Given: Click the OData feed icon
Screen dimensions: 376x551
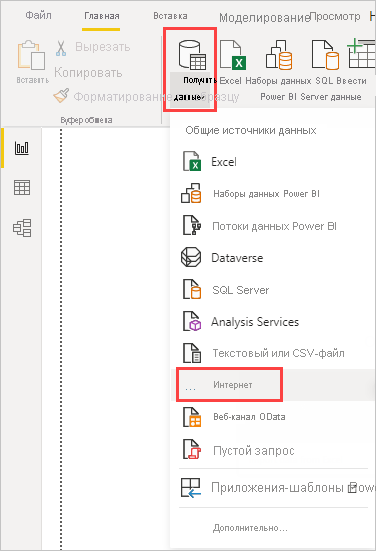Looking at the screenshot, I should click(x=192, y=417).
